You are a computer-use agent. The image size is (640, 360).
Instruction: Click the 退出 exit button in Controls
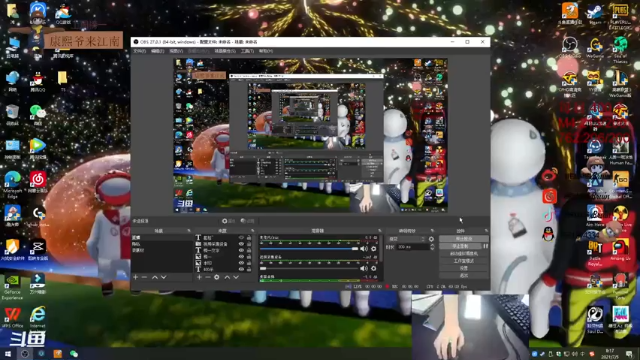click(464, 276)
